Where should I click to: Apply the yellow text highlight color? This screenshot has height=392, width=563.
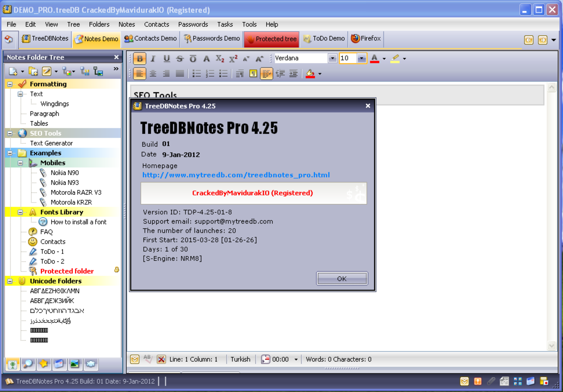pyautogui.click(x=395, y=59)
